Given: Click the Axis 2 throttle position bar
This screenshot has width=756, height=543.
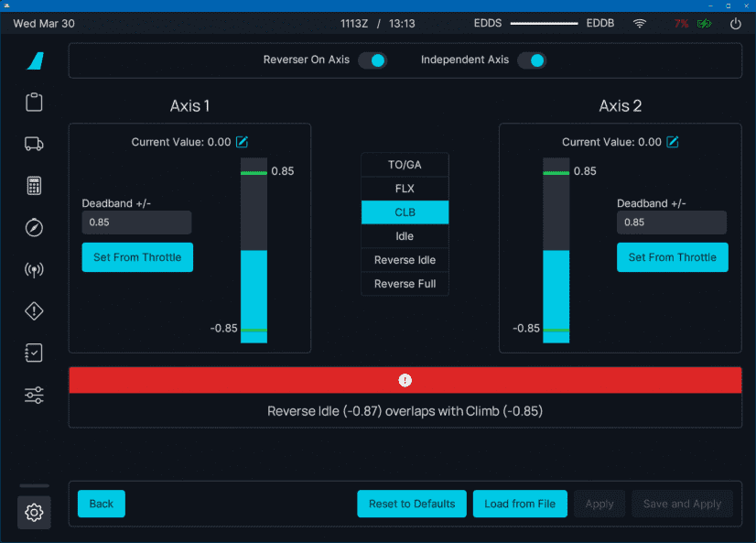Looking at the screenshot, I should click(556, 249).
